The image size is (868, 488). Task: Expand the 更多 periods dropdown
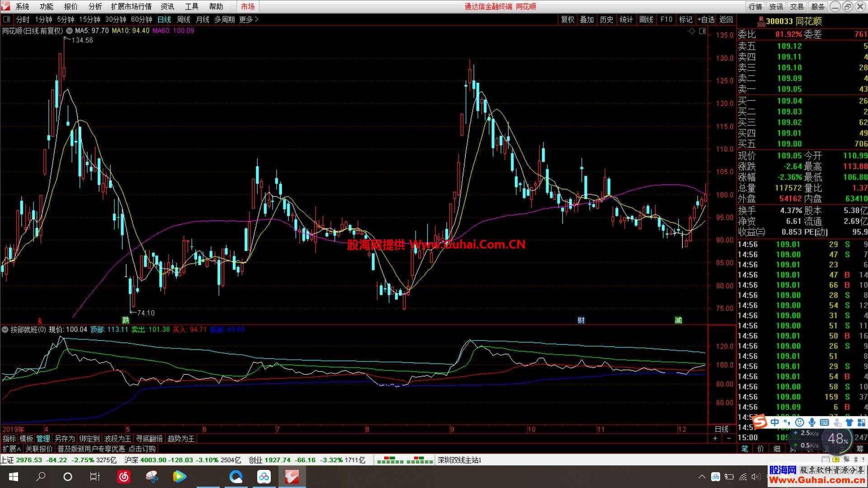(x=249, y=19)
